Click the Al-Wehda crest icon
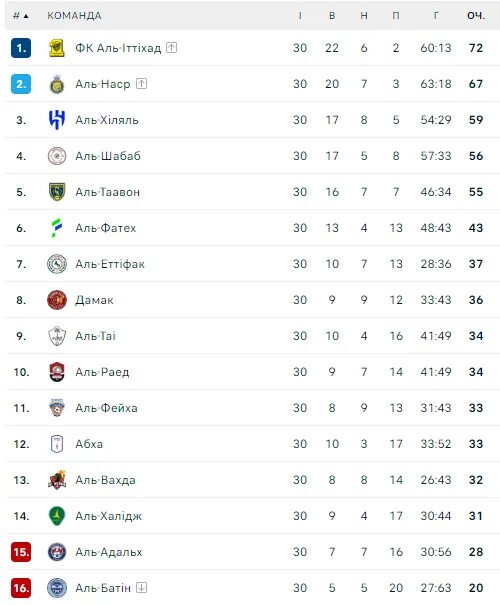Screen dimensions: 500x605 point(57,480)
